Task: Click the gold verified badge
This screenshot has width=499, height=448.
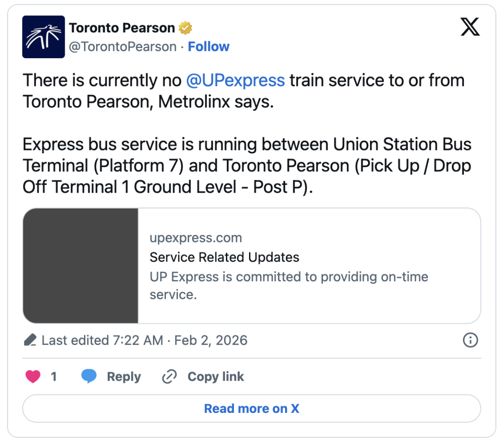Action: coord(185,28)
